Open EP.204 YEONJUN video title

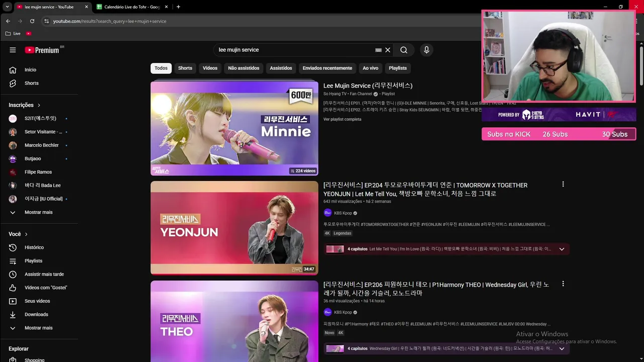coord(425,190)
